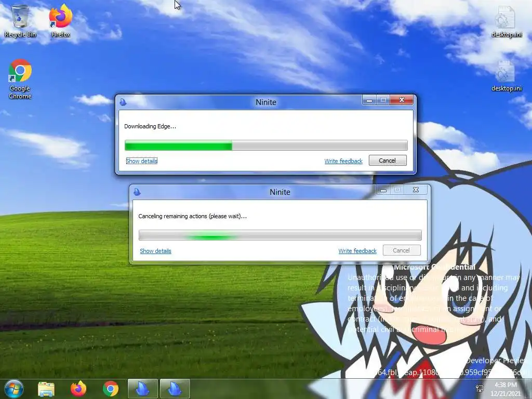Viewport: 532px width, 399px height.
Task: Close the Downloading Edge Ninite window
Action: coord(402,100)
